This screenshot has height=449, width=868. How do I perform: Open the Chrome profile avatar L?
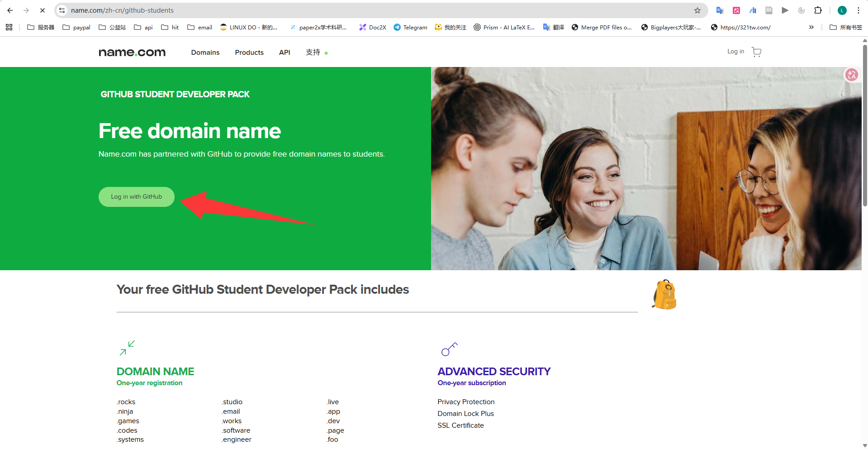point(842,10)
